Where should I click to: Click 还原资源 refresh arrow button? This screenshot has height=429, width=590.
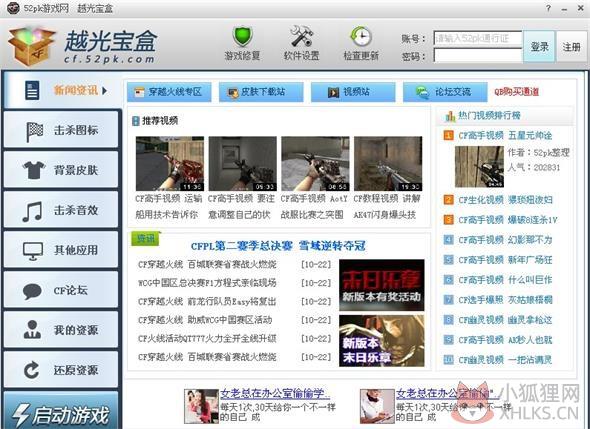coord(61,370)
